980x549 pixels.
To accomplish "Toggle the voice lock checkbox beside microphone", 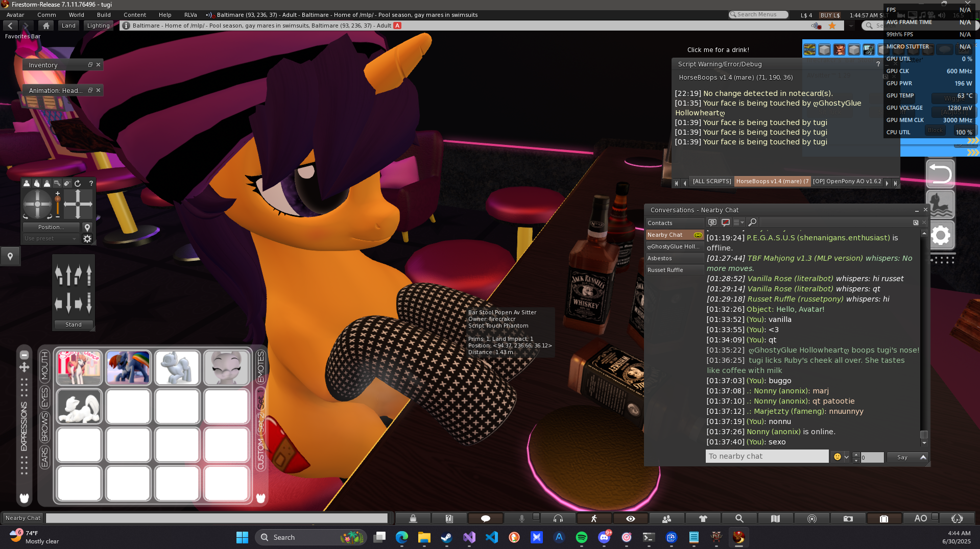I will pos(536,516).
